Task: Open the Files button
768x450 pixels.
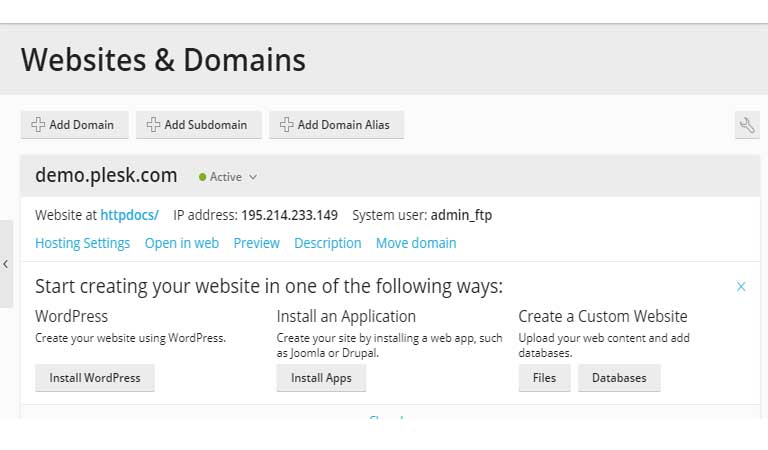Action: [544, 378]
